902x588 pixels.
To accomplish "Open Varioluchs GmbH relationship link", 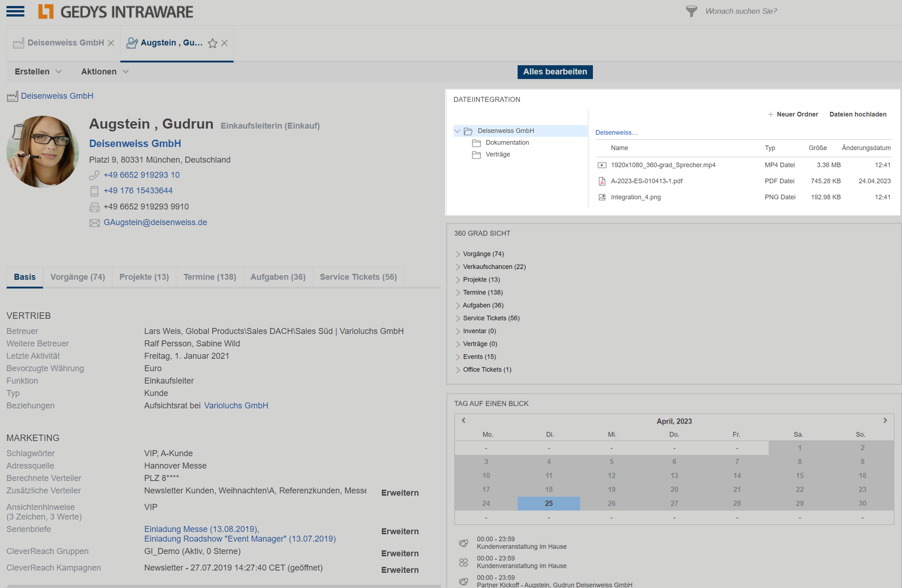I will coord(236,406).
